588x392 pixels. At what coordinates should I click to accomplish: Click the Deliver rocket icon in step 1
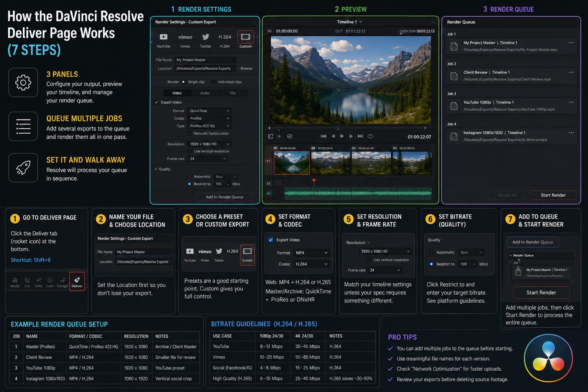coord(77,282)
